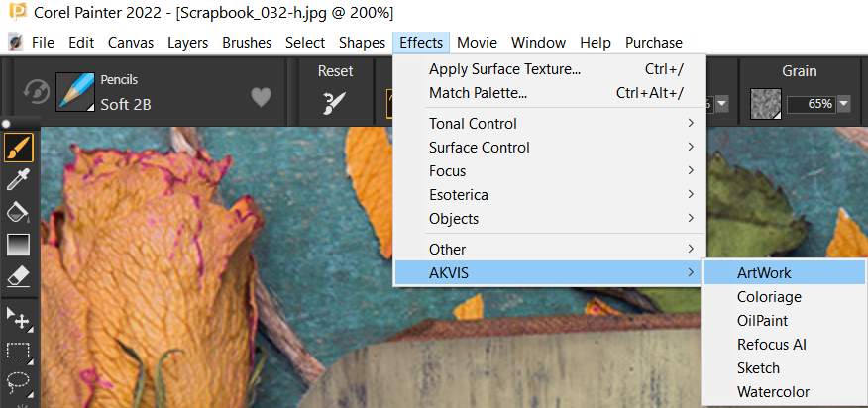Expand the Esoterica submenu
Image resolution: width=868 pixels, height=408 pixels.
[549, 195]
